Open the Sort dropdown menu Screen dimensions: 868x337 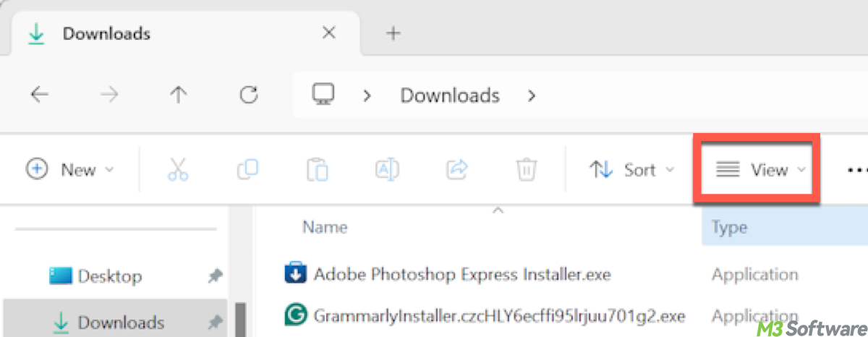pyautogui.click(x=631, y=170)
